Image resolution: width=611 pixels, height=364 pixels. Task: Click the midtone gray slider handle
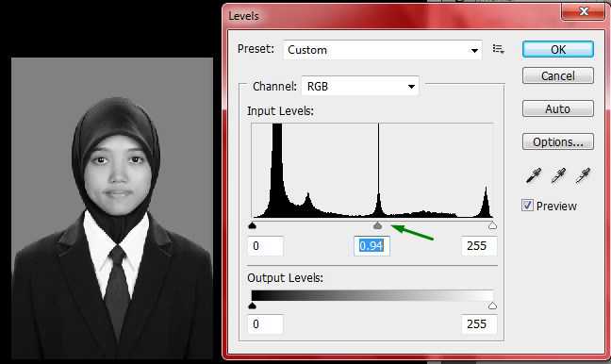(377, 225)
